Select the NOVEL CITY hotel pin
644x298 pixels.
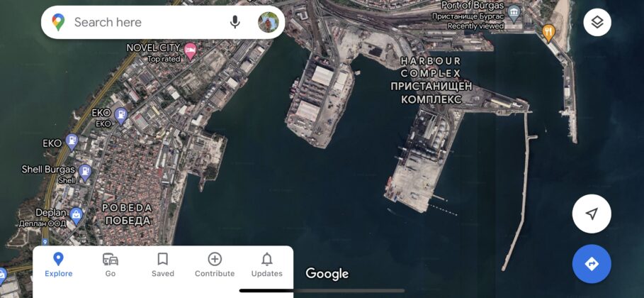pos(190,52)
